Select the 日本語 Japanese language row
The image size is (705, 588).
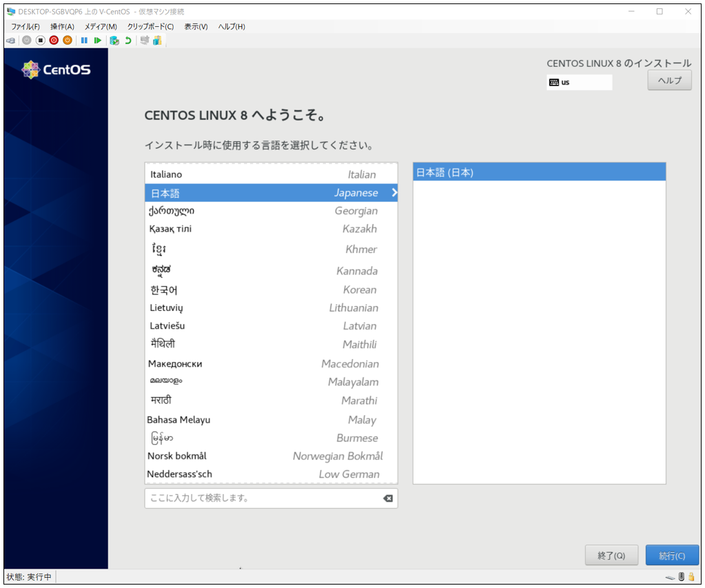271,193
